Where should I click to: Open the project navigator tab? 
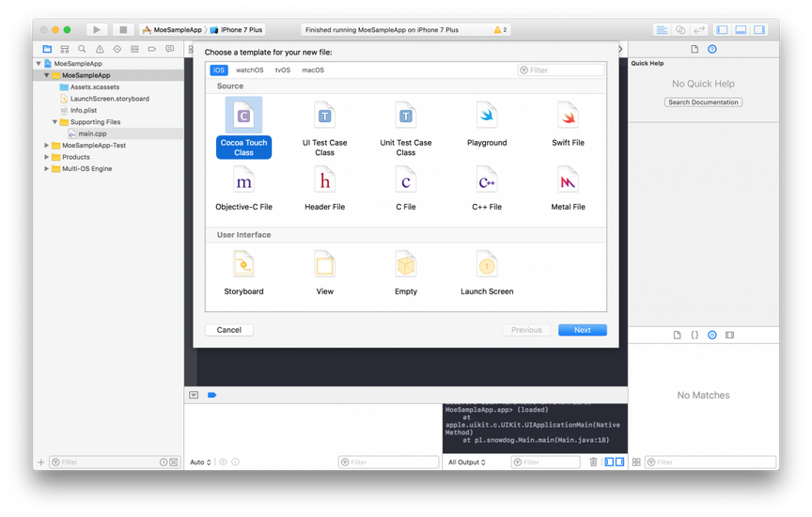point(47,49)
